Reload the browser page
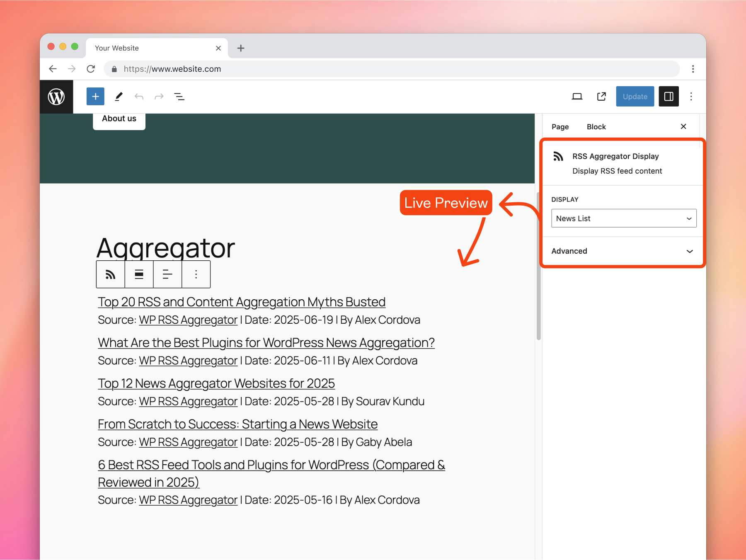The height and width of the screenshot is (560, 746). click(91, 69)
